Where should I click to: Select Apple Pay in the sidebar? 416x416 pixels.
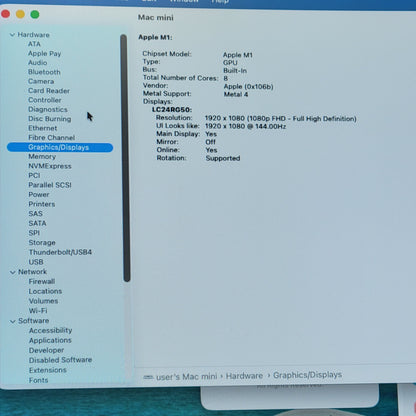(45, 53)
